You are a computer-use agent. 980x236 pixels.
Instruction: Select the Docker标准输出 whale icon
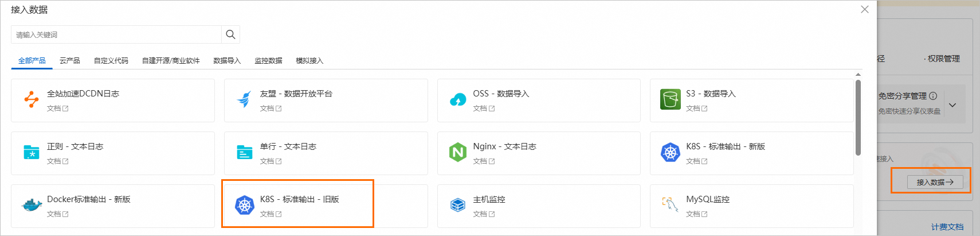(32, 205)
